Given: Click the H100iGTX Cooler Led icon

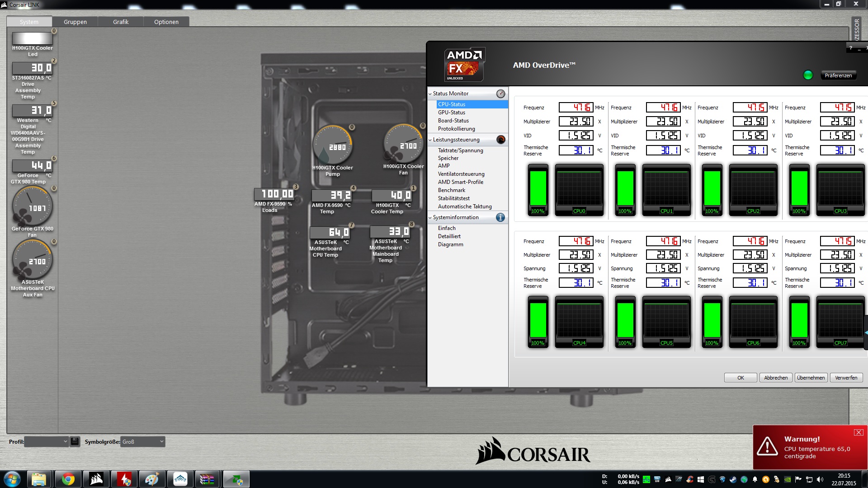Looking at the screenshot, I should tap(32, 38).
